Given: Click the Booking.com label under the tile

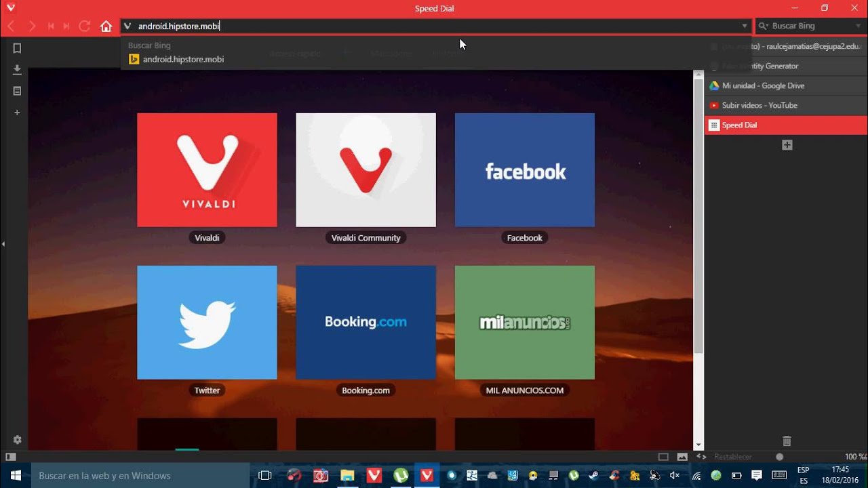Looking at the screenshot, I should point(366,390).
